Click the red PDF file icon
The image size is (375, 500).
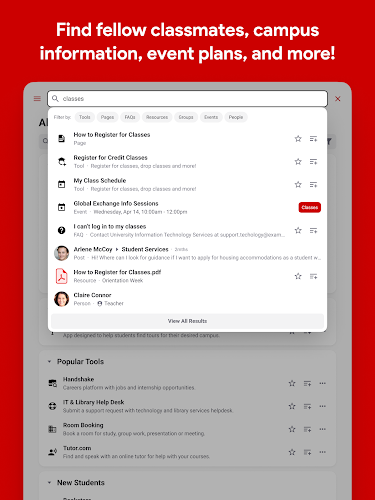pyautogui.click(x=62, y=276)
